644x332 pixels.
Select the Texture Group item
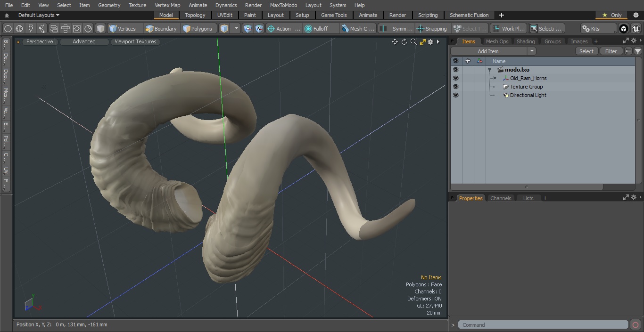(526, 87)
